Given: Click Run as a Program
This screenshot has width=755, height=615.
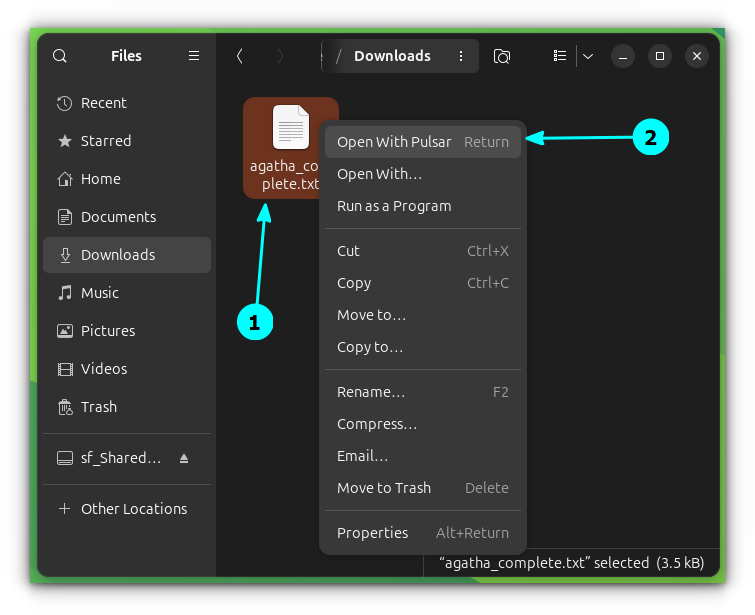Looking at the screenshot, I should point(394,206).
